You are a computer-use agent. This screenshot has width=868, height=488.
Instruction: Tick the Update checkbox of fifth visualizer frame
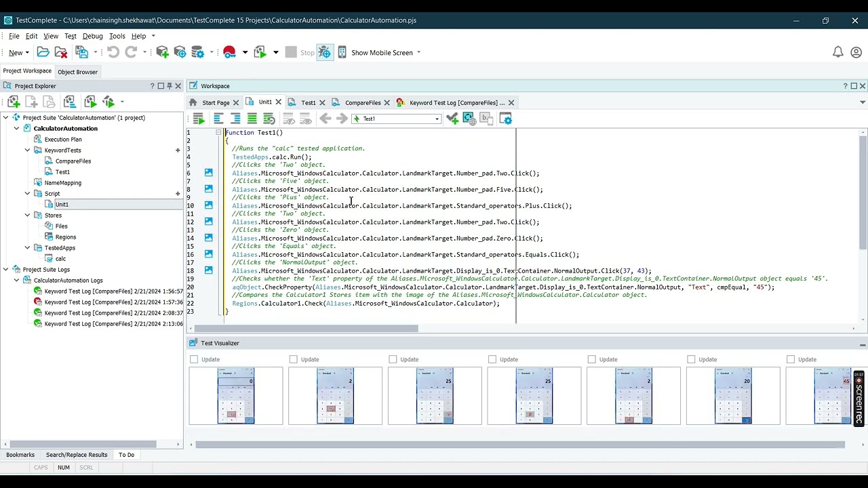pos(592,359)
